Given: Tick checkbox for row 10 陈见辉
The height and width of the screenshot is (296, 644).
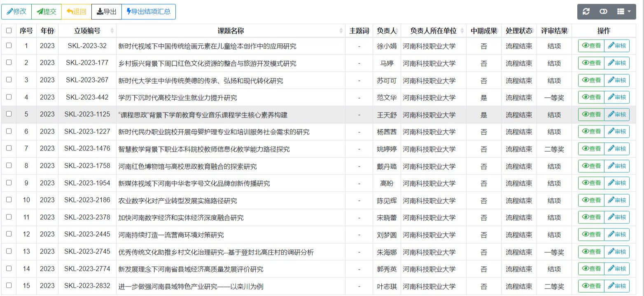Looking at the screenshot, I should point(9,200).
